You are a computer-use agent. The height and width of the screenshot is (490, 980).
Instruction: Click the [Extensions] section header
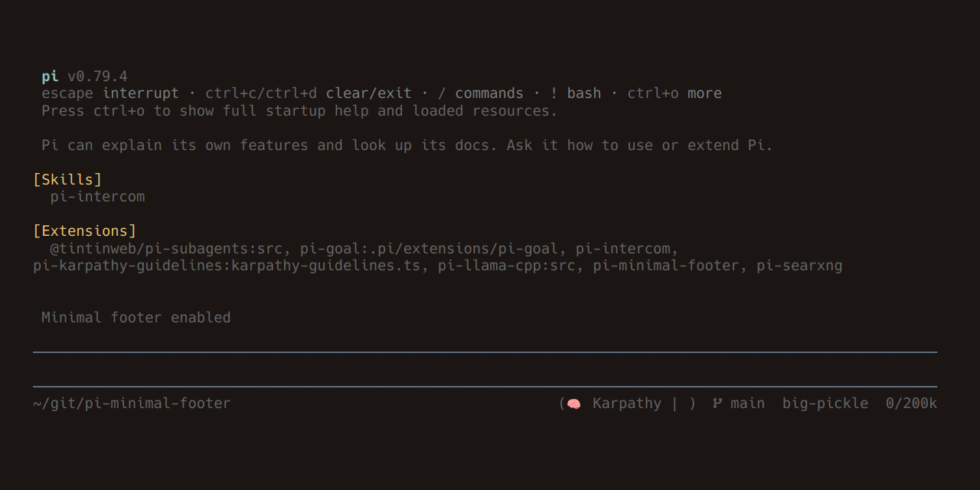(85, 231)
